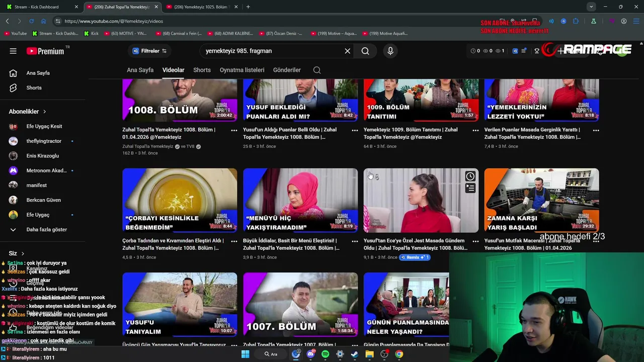Viewport: 644px width, 362px height.
Task: Open options menu for Yemekteyiz 1008. Bölüm video
Action: (x=234, y=130)
